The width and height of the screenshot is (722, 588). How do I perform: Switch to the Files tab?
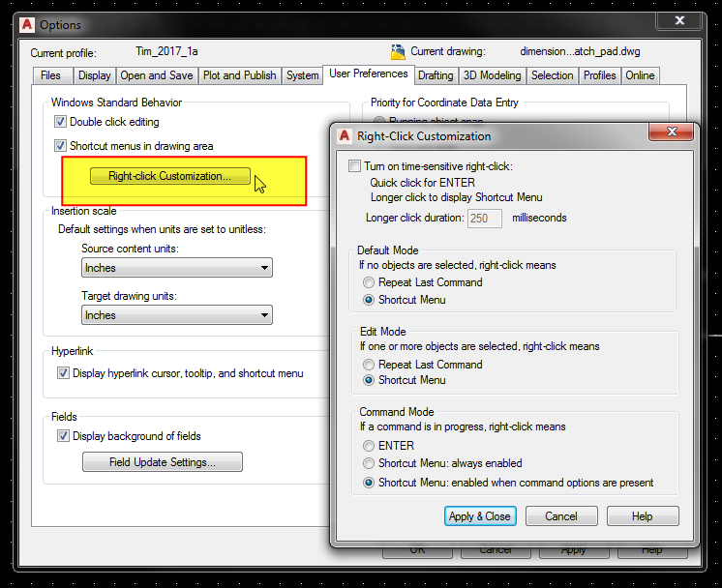52,75
